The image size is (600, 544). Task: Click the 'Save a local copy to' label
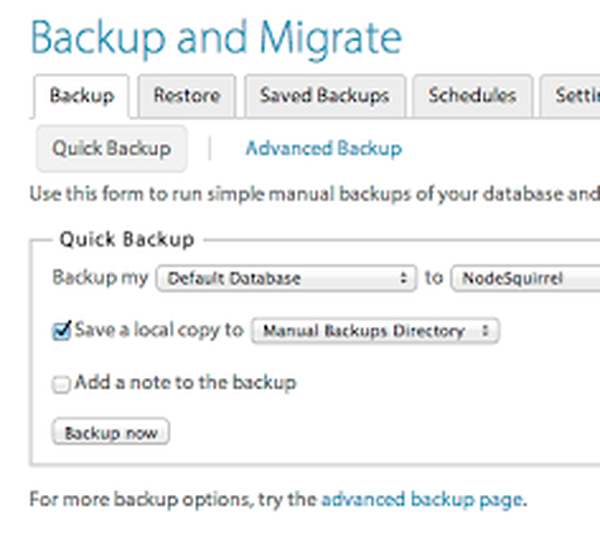point(158,330)
